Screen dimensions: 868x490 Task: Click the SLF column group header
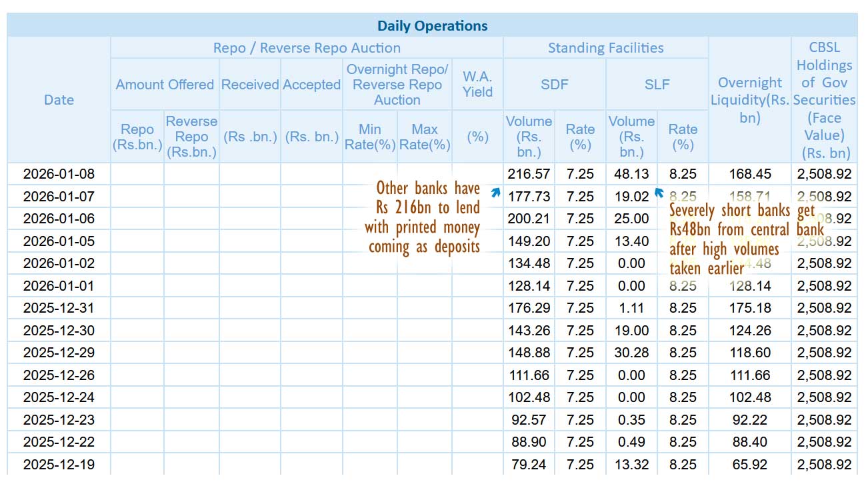pyautogui.click(x=657, y=85)
